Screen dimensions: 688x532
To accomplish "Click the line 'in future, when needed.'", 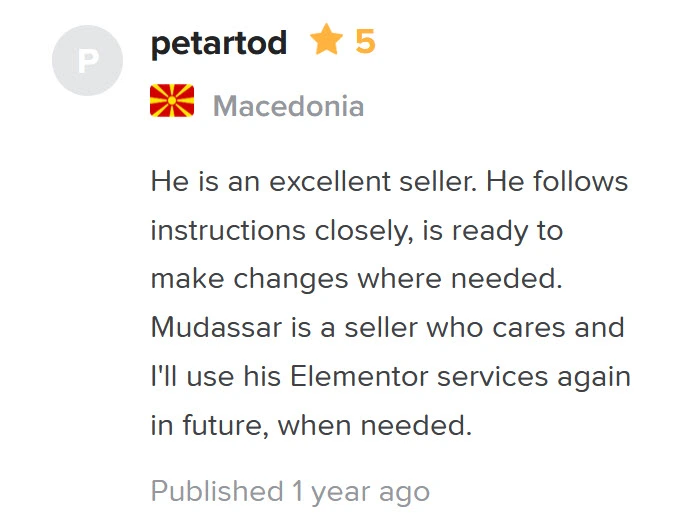I will 311,426.
